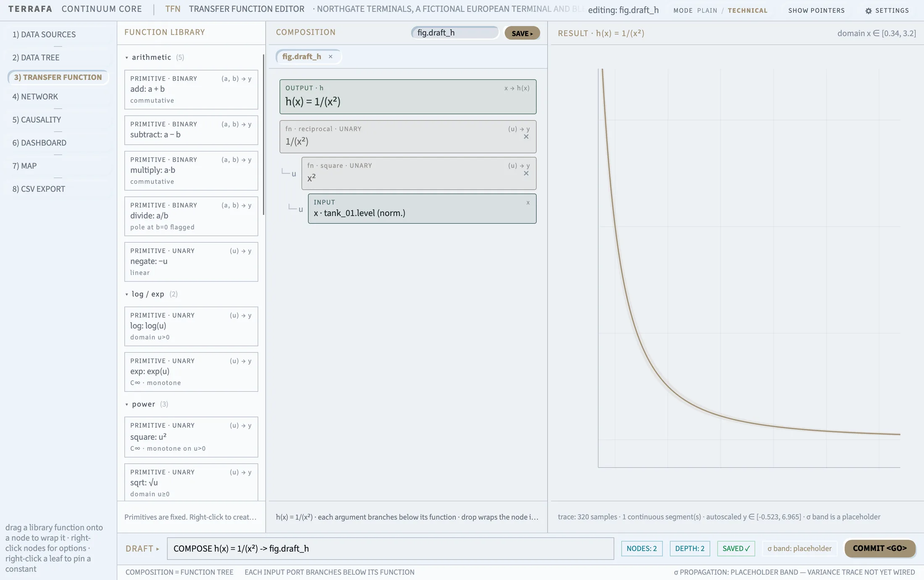Select the OUTPUT · h node
The width and height of the screenshot is (924, 580).
pos(408,97)
